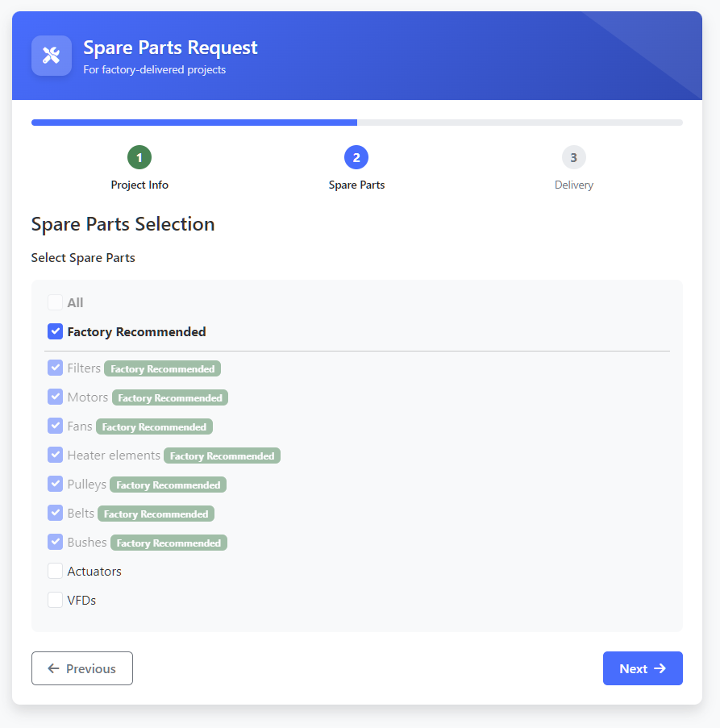This screenshot has width=720, height=728.
Task: Toggle the Pulleys checkbox
Action: point(56,484)
